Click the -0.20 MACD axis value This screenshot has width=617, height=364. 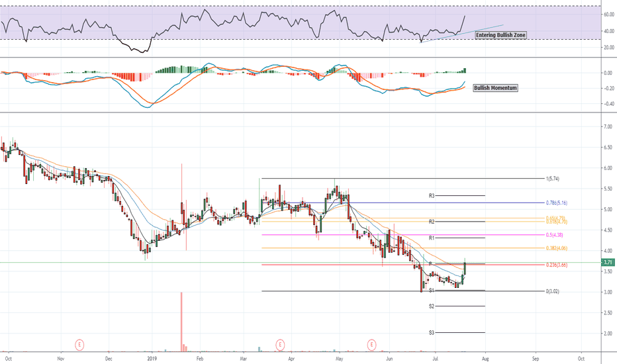coord(608,89)
